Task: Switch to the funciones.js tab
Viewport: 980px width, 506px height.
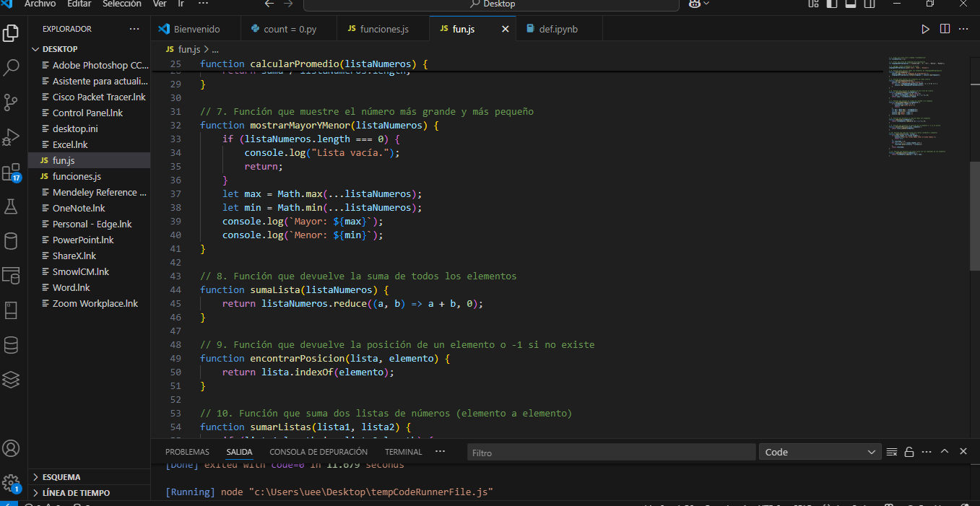Action: 384,29
